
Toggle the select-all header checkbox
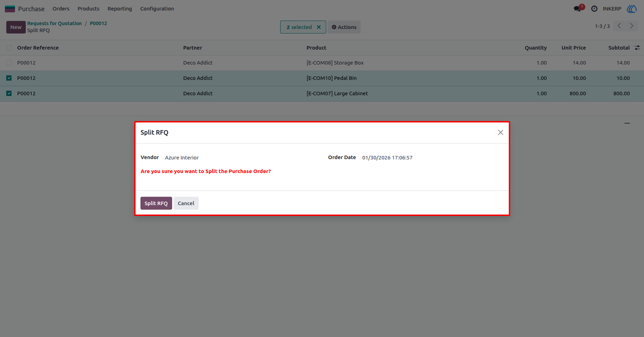[9, 48]
